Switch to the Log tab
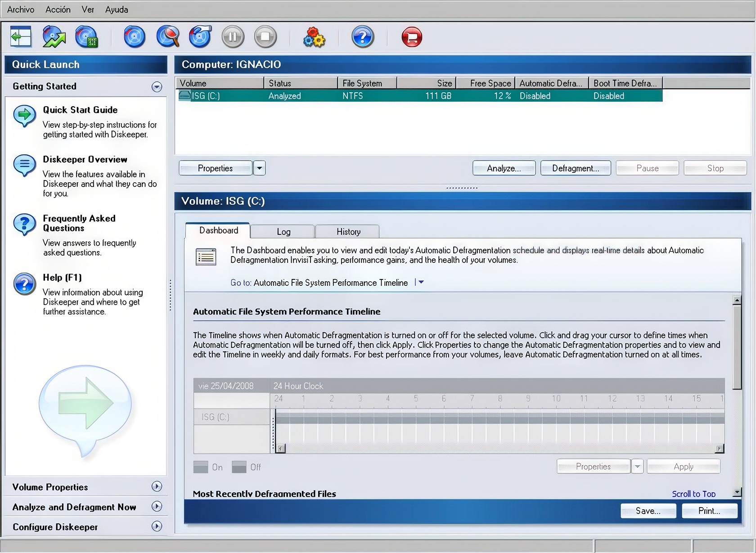The width and height of the screenshot is (756, 553). point(283,232)
